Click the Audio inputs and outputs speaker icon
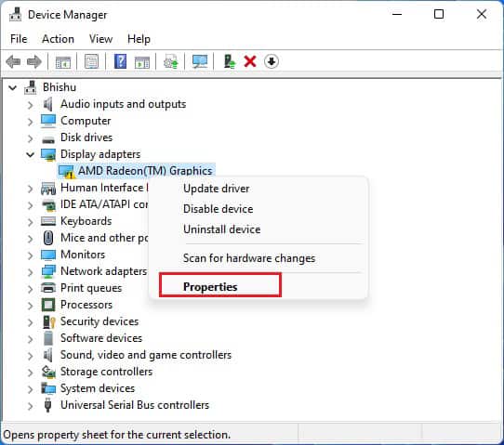This screenshot has height=445, width=504. [x=48, y=104]
